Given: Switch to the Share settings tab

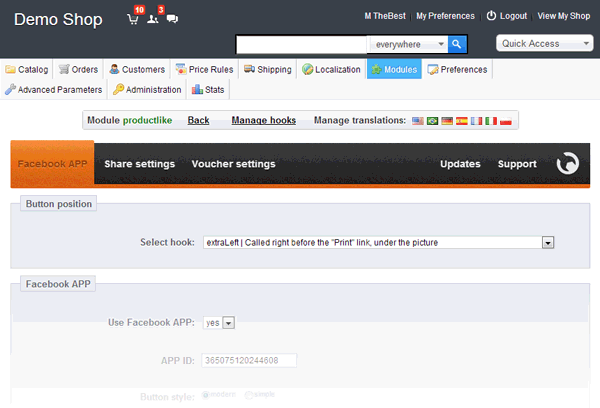Looking at the screenshot, I should [x=139, y=164].
